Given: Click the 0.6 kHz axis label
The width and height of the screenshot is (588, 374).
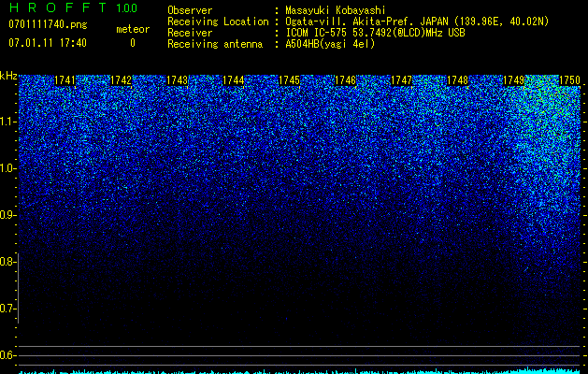Looking at the screenshot, I should pos(8,355).
